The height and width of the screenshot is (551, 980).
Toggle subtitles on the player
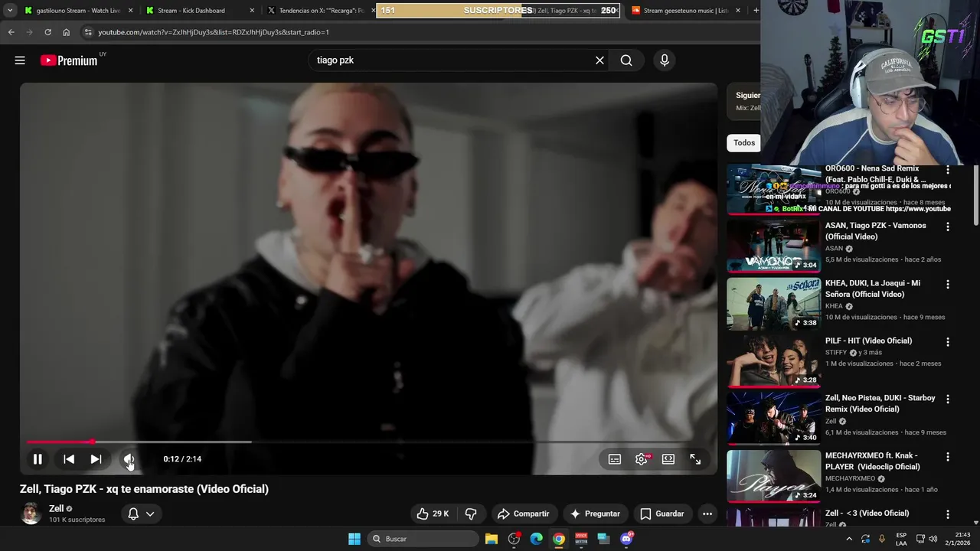pyautogui.click(x=615, y=459)
